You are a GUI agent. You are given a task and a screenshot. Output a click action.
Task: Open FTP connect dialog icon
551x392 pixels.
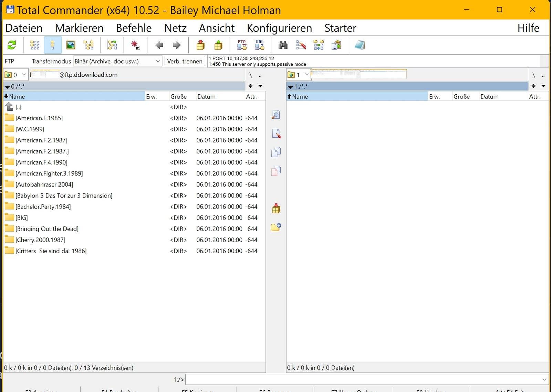coord(242,45)
